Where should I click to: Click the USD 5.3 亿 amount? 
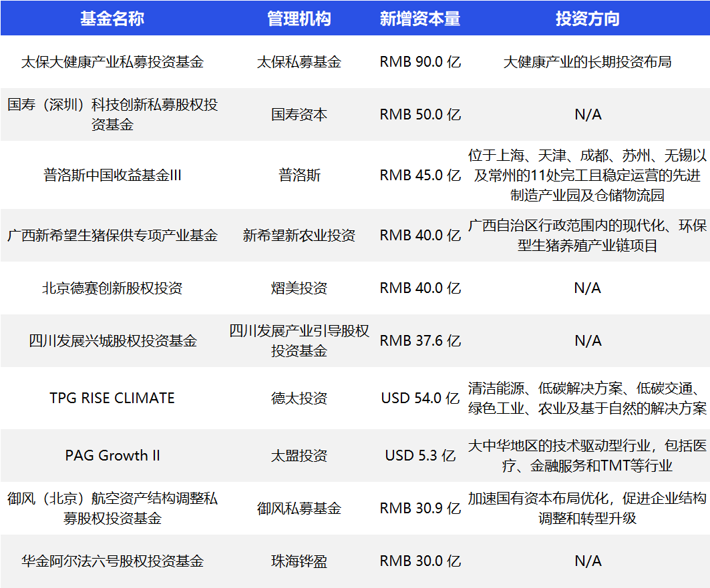tap(420, 455)
